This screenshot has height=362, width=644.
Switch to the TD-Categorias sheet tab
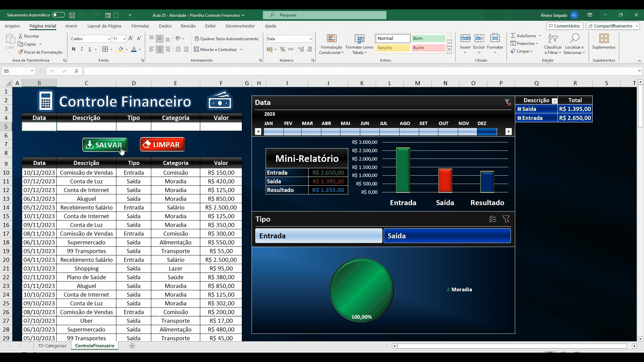(52, 346)
